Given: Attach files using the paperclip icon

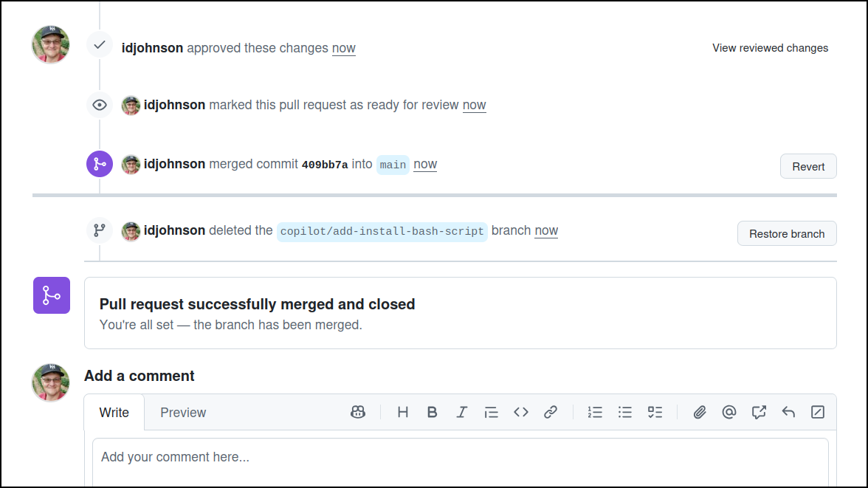Looking at the screenshot, I should (700, 412).
